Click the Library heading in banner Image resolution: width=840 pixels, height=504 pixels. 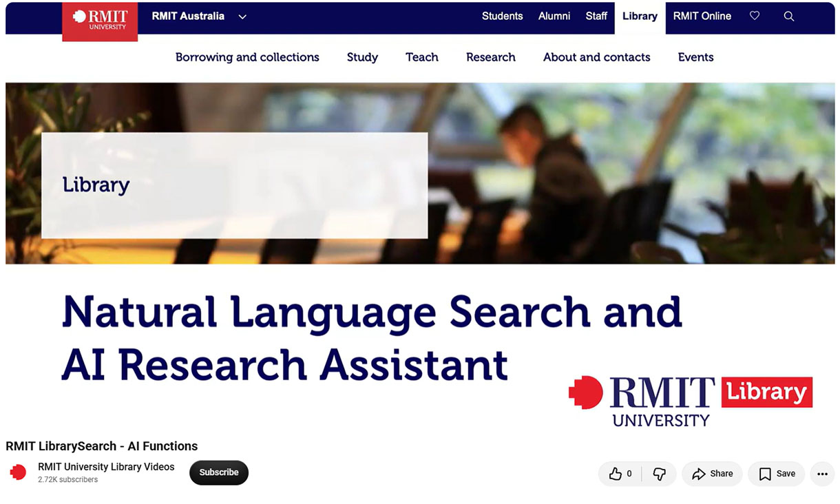click(x=96, y=185)
